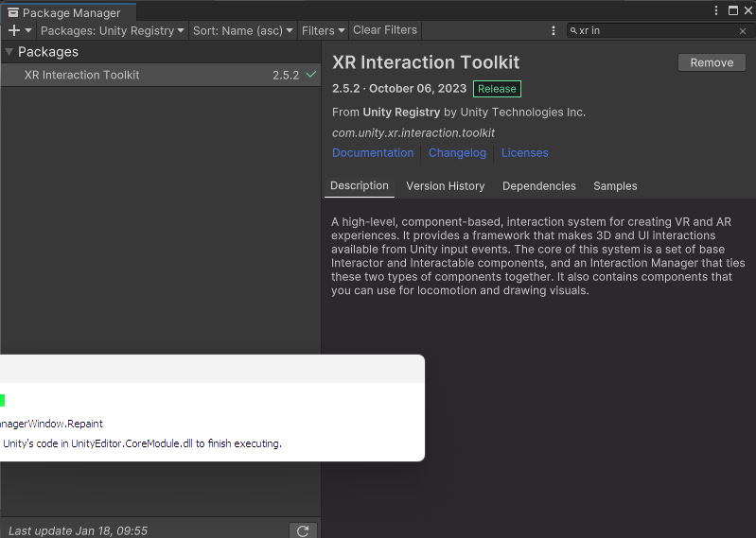Select XR Interaction Toolkit list row
Screen dimensions: 756x538
[161, 75]
